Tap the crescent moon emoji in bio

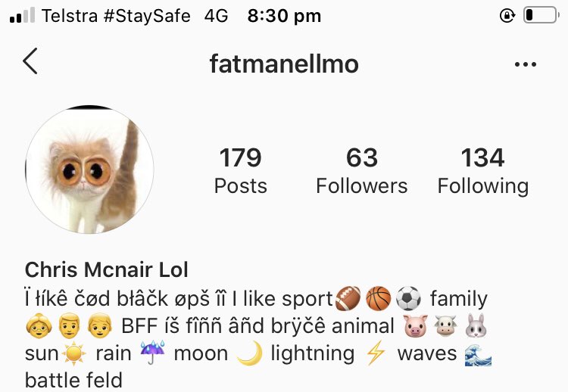[250, 353]
